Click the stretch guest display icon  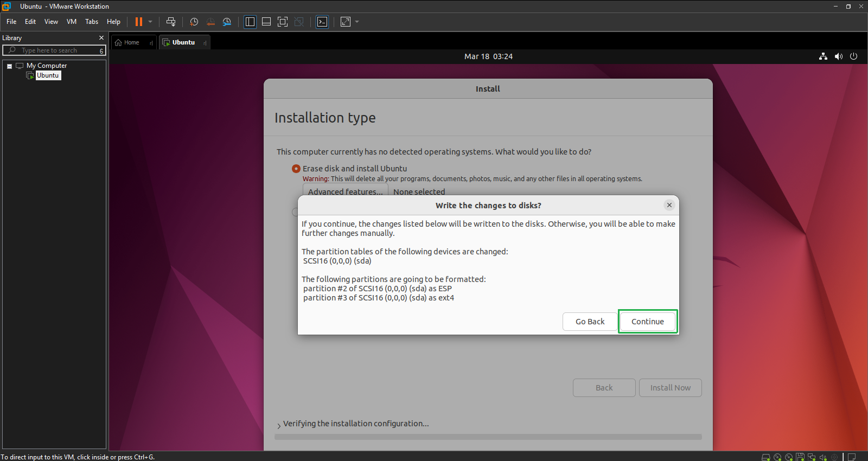tap(346, 22)
